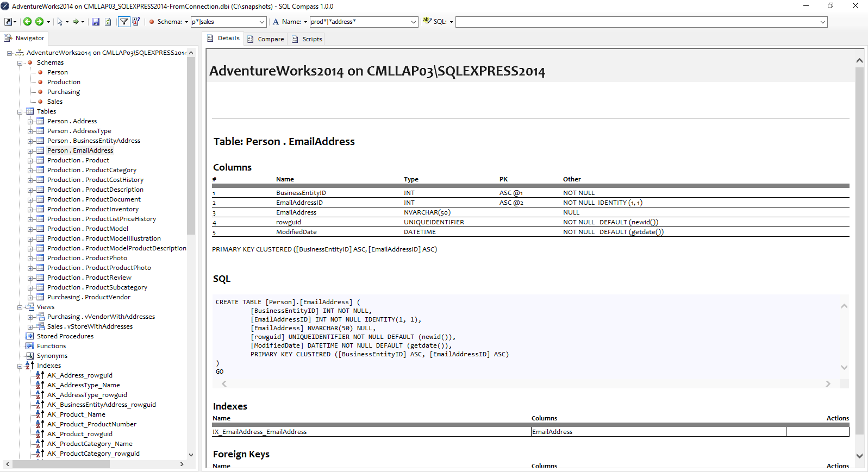This screenshot has width=868, height=472.
Task: Select the AK_Product_Name index item
Action: [76, 414]
